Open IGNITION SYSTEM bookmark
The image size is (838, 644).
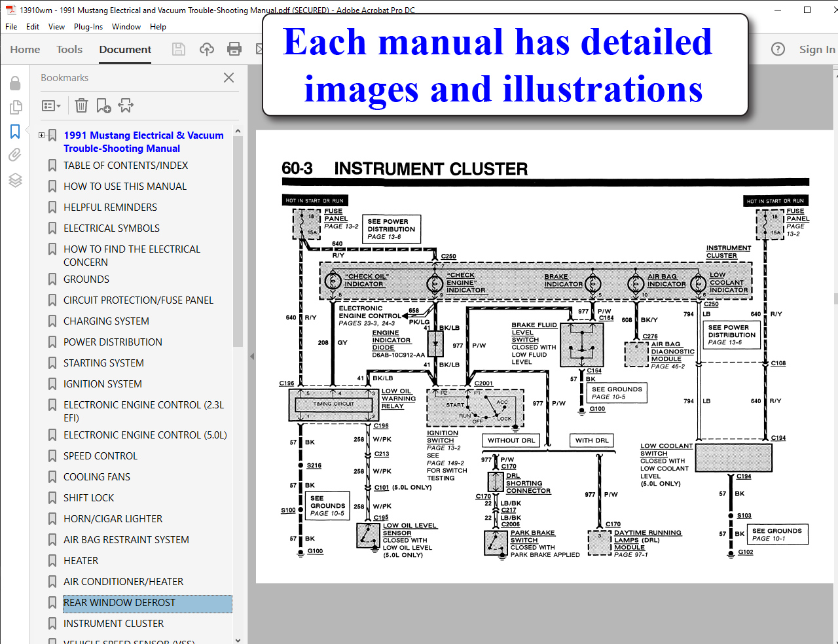point(102,384)
